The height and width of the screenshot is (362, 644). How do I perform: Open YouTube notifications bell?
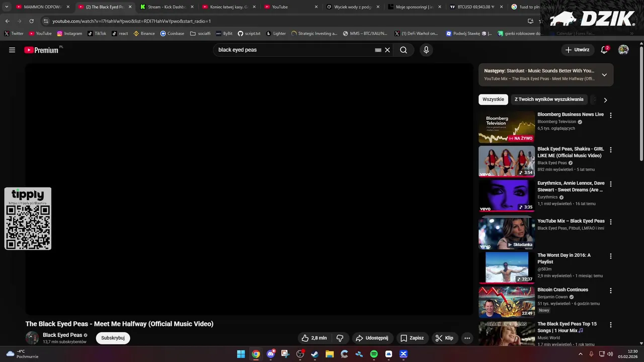tap(604, 50)
